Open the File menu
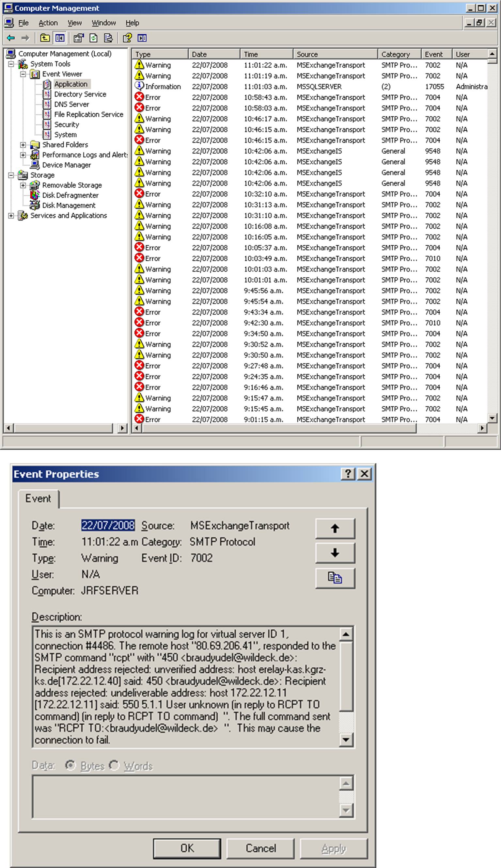 pos(23,23)
